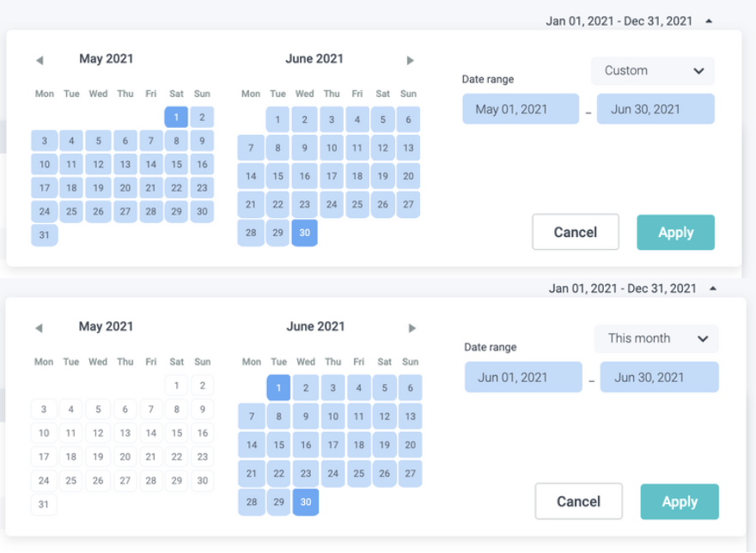Collapse the lower Jan 01 - Dec 31 date picker

pyautogui.click(x=712, y=289)
